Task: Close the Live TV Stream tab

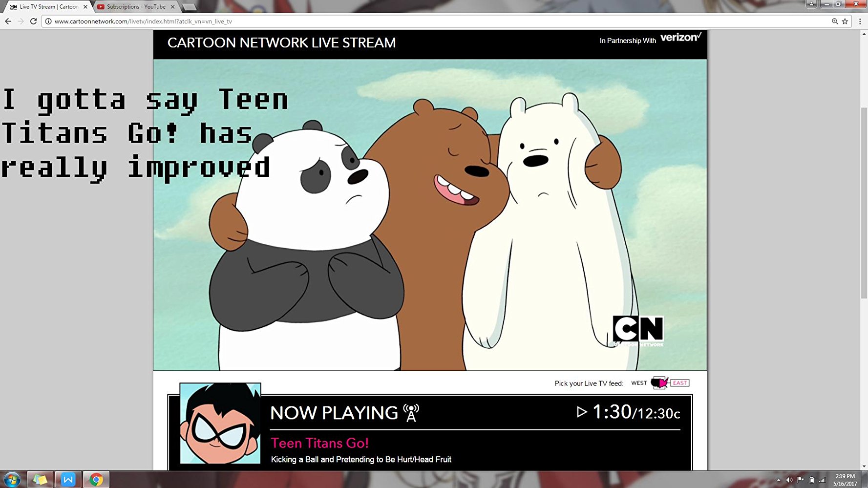Action: coord(85,7)
